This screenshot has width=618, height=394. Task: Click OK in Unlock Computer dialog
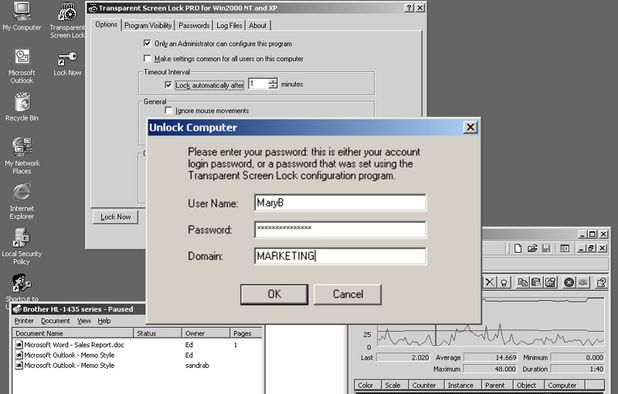(x=274, y=294)
